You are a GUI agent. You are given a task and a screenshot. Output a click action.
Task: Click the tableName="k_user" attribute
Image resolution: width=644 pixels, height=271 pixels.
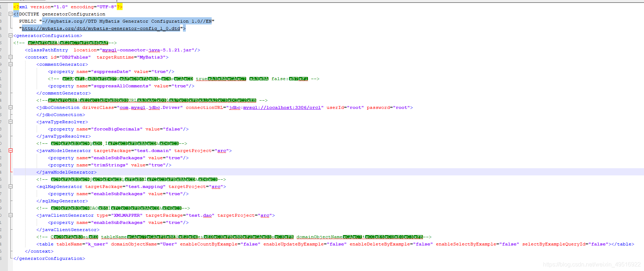tap(82, 244)
